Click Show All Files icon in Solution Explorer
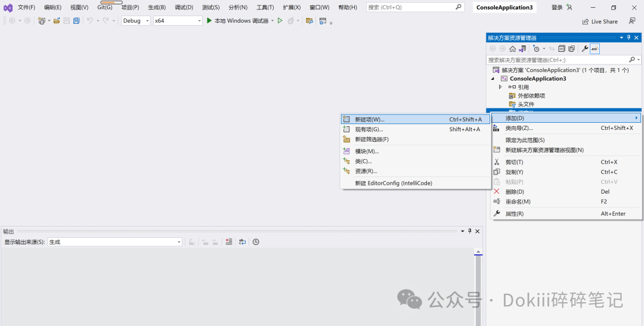This screenshot has height=326, width=644. [571, 49]
